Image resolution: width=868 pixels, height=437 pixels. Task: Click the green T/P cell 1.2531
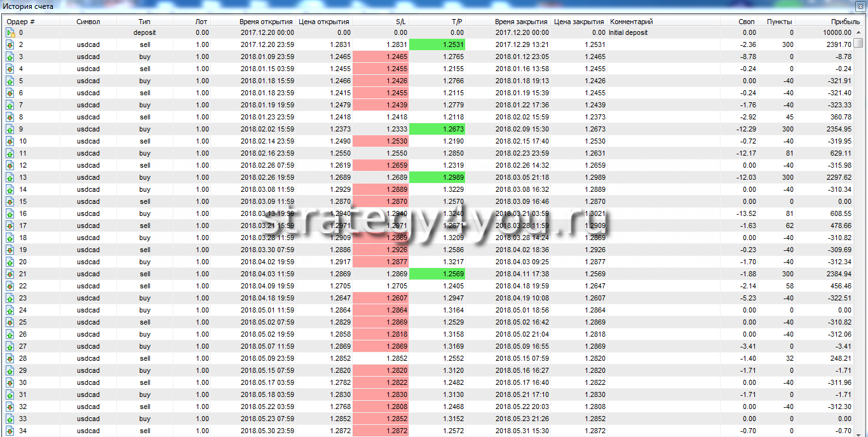tap(437, 44)
